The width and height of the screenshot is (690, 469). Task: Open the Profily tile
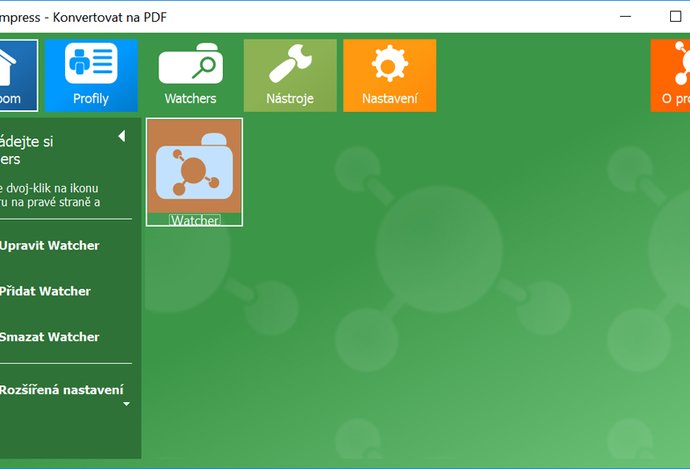tap(91, 75)
